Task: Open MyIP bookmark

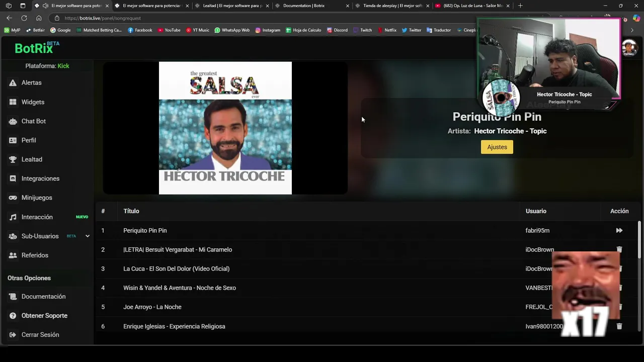Action: (12, 30)
